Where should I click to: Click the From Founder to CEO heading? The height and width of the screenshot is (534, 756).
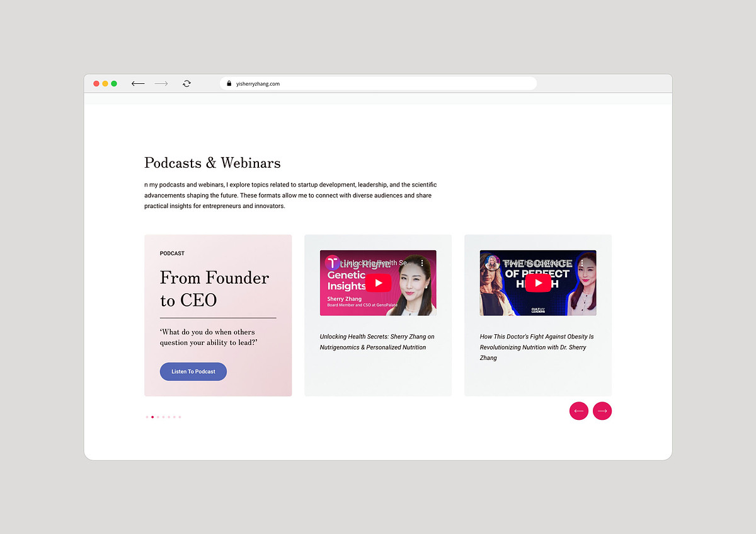(x=215, y=289)
